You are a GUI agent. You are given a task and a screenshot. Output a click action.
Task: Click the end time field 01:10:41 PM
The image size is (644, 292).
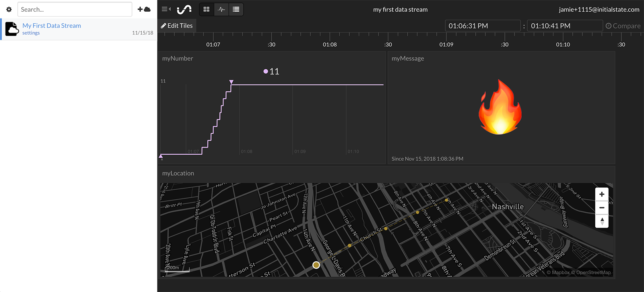point(564,26)
